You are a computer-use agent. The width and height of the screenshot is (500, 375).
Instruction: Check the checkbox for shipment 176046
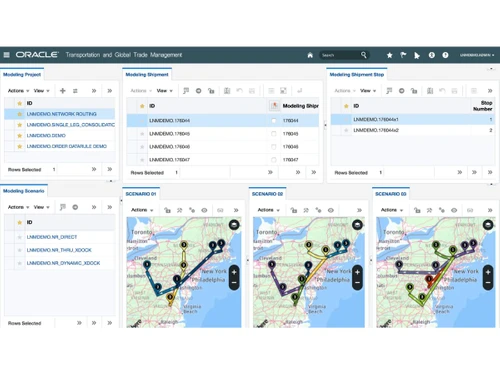click(274, 147)
